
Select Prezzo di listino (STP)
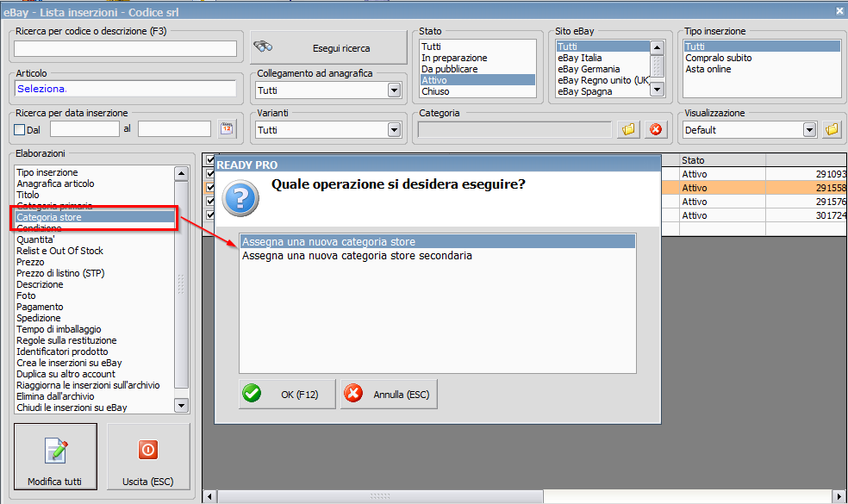pos(60,274)
